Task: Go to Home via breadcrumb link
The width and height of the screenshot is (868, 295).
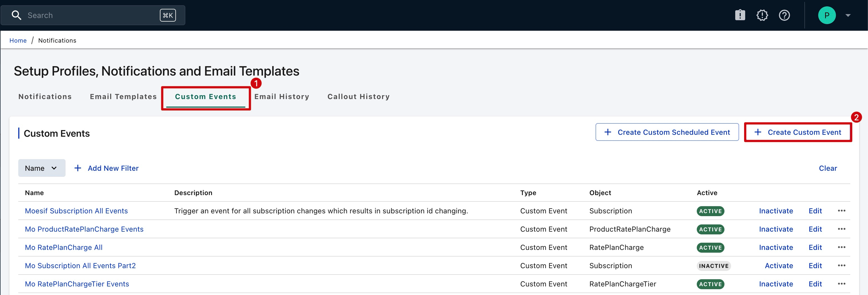Action: click(x=18, y=40)
